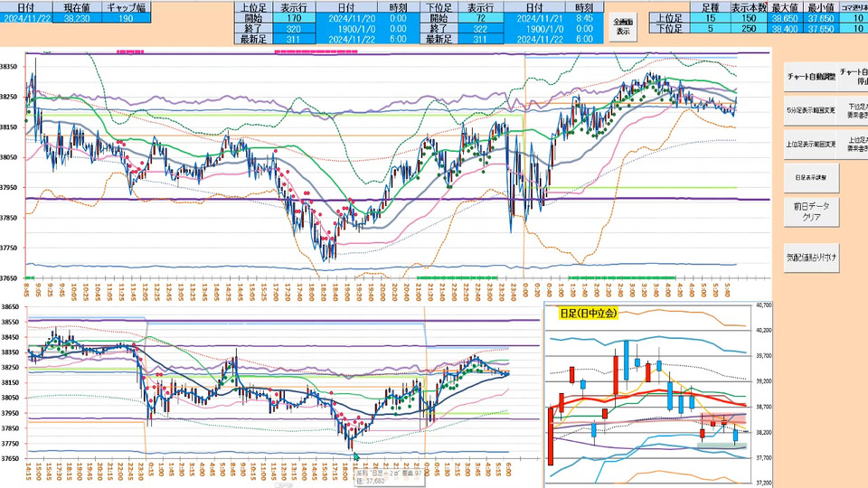Screen dimensions: 868x488
Task: Click the 日足表示調整 button
Action: coord(811,178)
